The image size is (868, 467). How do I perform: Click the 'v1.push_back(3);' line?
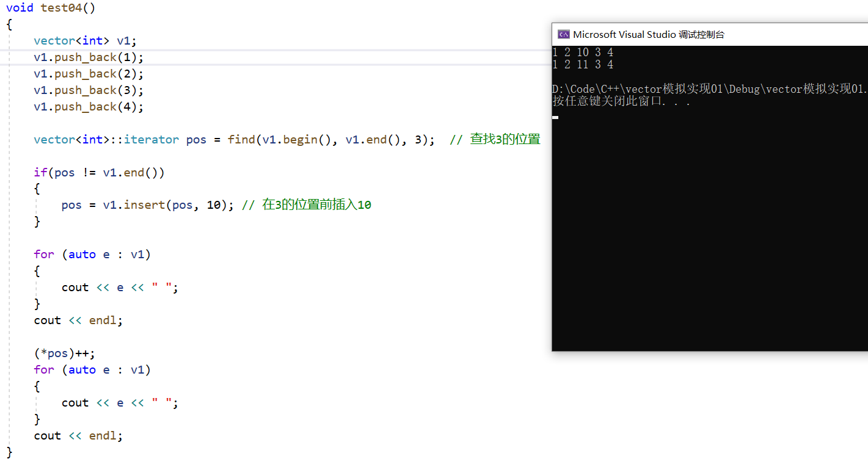(89, 90)
